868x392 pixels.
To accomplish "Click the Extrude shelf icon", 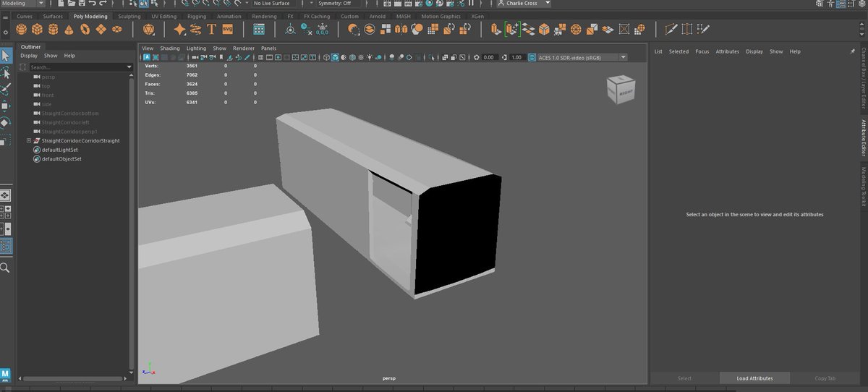I will point(496,29).
